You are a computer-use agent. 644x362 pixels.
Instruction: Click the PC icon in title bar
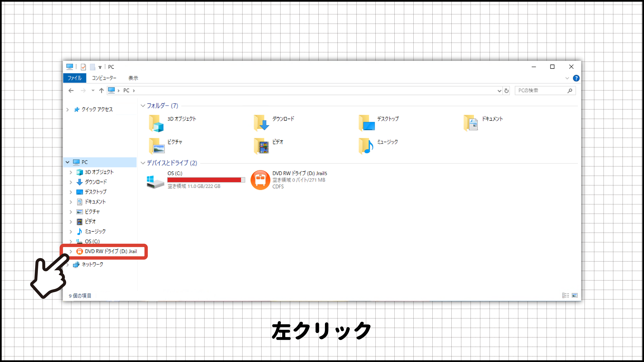tap(70, 67)
